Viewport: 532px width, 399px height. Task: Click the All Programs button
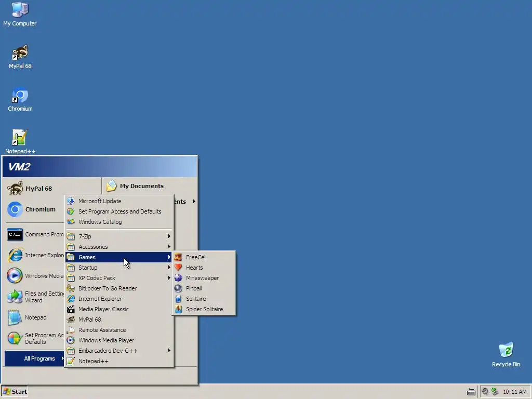point(35,358)
